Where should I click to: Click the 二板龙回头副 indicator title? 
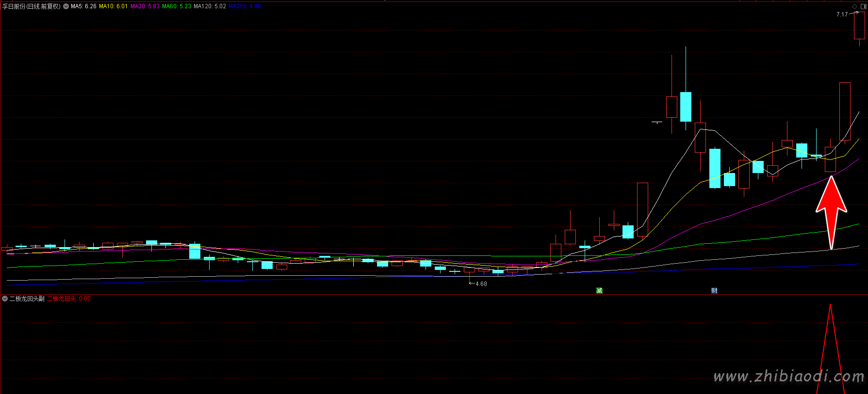click(x=27, y=299)
